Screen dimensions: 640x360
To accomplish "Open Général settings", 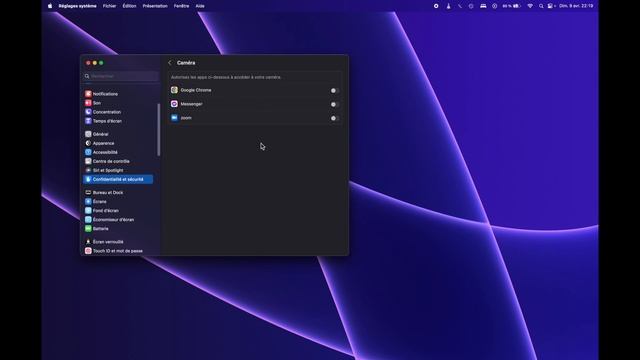I will [118, 134].
